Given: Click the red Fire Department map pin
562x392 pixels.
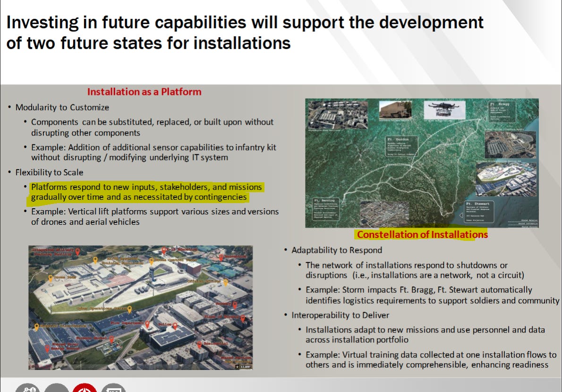Looking at the screenshot, I should [147, 324].
